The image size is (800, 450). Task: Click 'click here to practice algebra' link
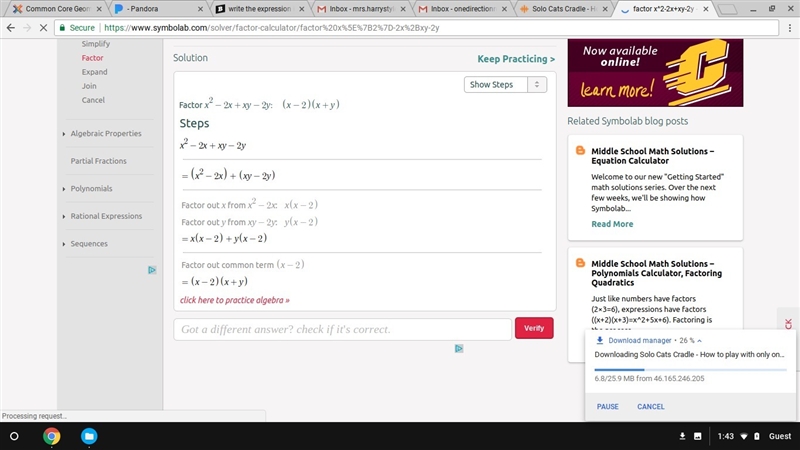(x=235, y=300)
